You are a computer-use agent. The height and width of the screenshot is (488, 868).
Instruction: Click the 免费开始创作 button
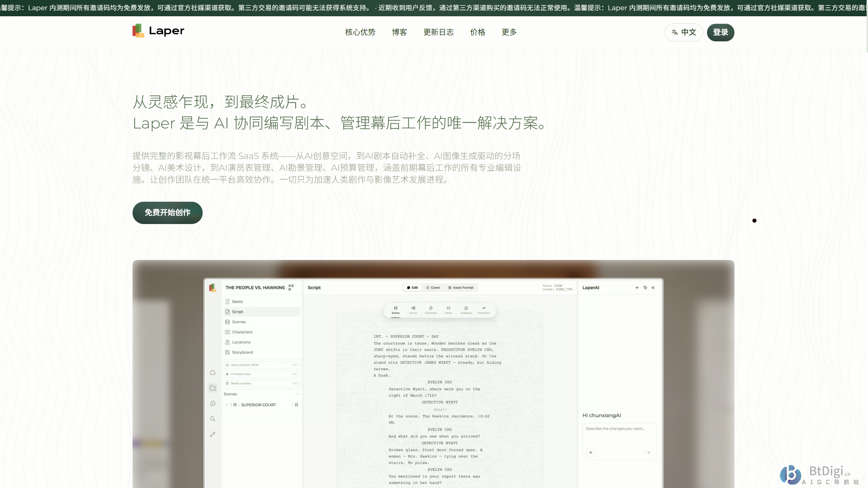[167, 213]
